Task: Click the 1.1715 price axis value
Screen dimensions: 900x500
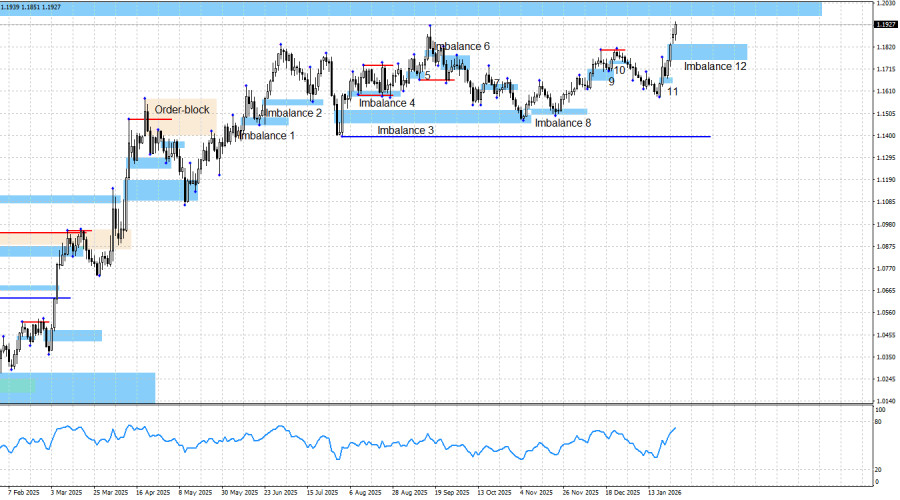Action: pos(886,69)
